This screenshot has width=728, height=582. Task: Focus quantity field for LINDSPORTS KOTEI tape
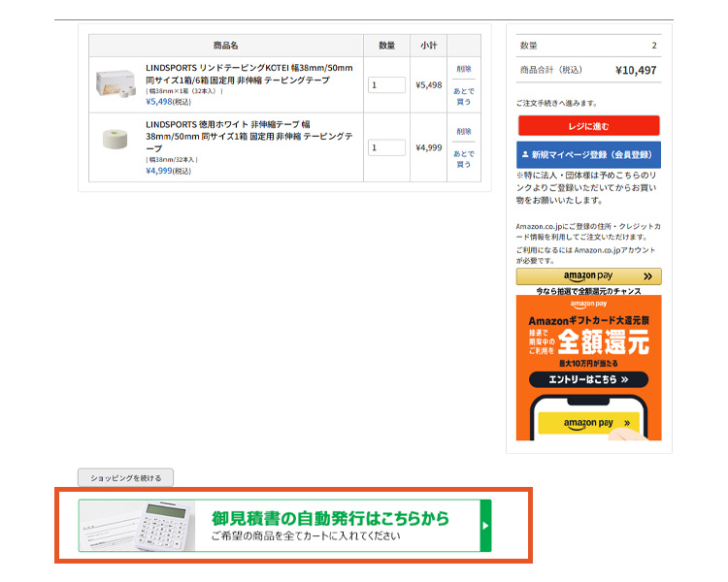pos(386,85)
